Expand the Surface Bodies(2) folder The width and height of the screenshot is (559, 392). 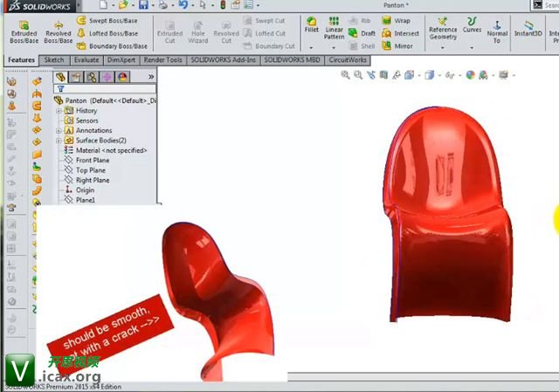point(59,141)
